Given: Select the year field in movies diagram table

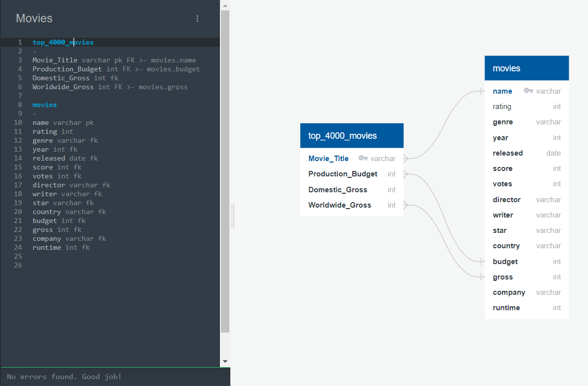Looking at the screenshot, I should pos(527,138).
